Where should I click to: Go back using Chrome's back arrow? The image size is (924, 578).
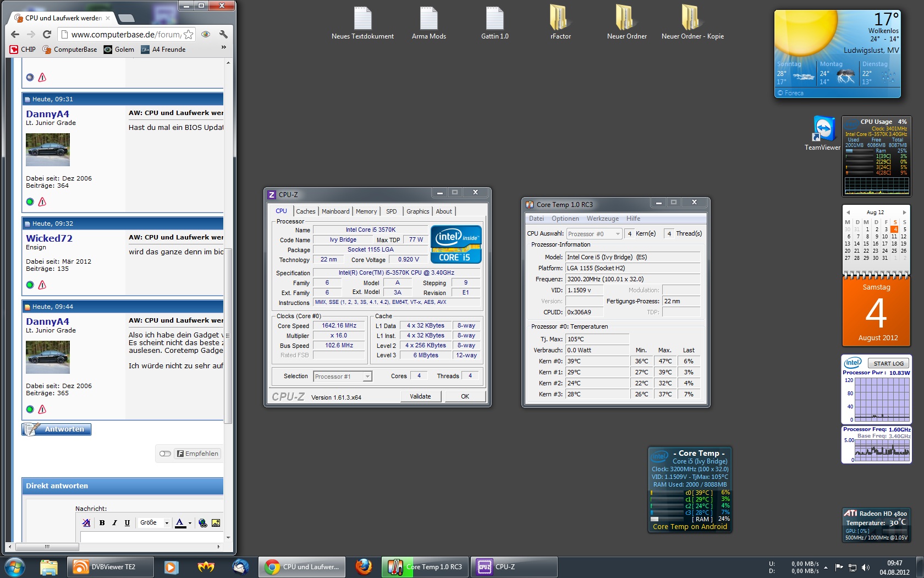pos(15,34)
